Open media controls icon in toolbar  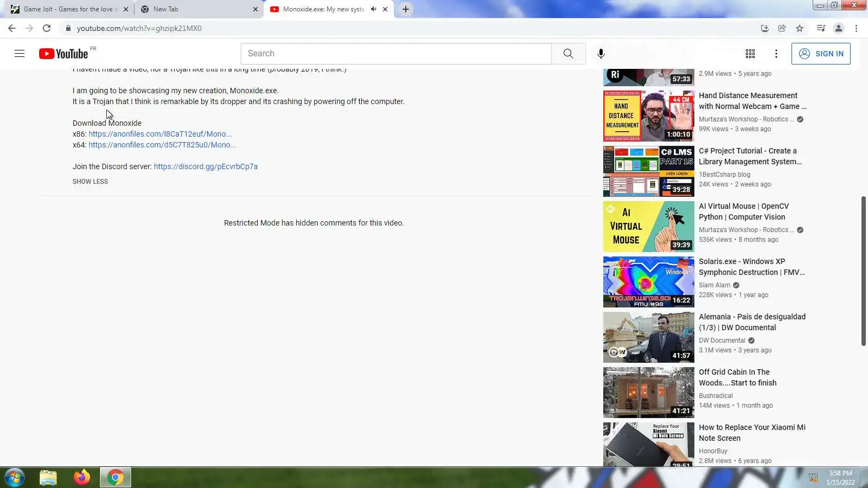point(821,28)
